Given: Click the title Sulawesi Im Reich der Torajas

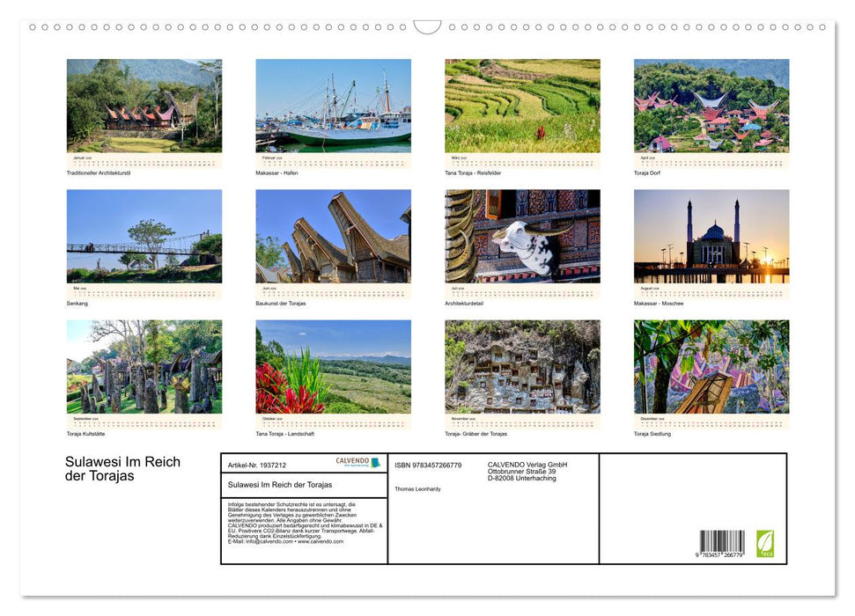Looking at the screenshot, I should 121,470.
